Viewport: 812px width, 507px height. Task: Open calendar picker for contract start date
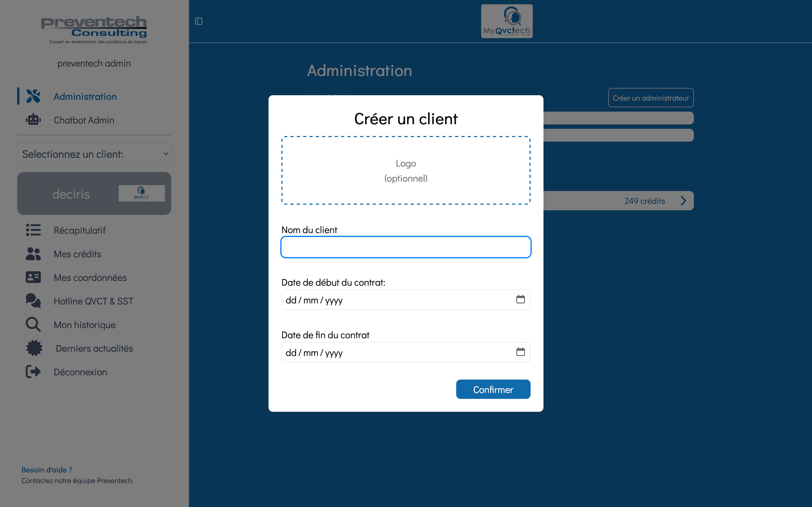click(x=520, y=299)
